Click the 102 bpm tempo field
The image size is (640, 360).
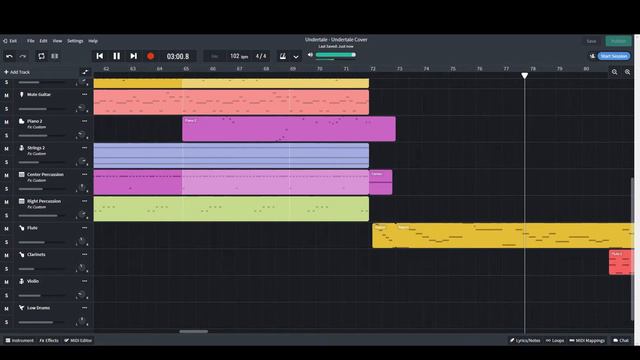tap(239, 56)
